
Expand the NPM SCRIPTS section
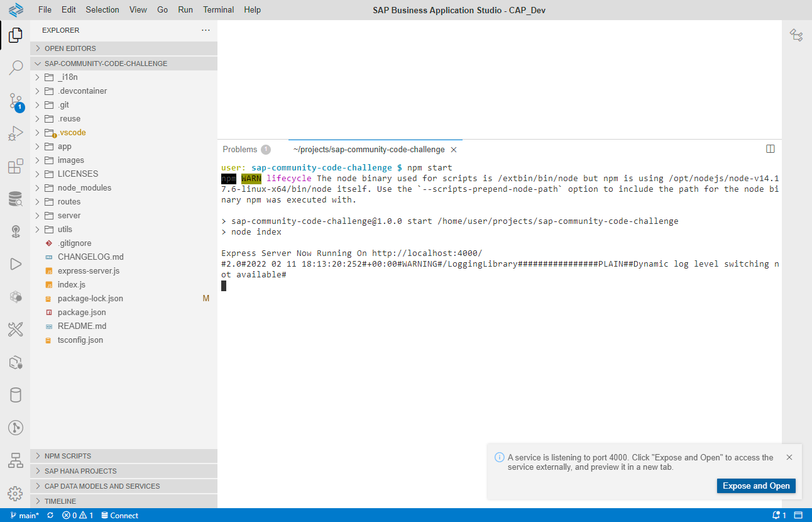(124, 456)
